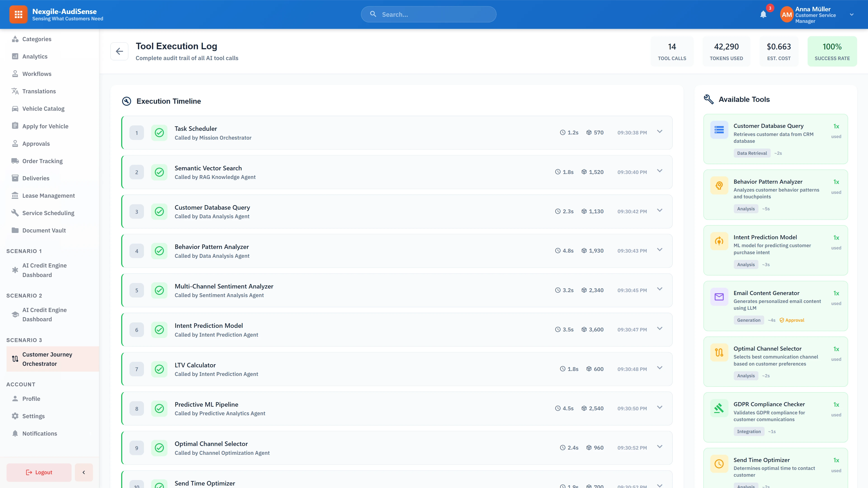Image resolution: width=868 pixels, height=488 pixels.
Task: Click the notifications bell icon
Action: (x=763, y=14)
